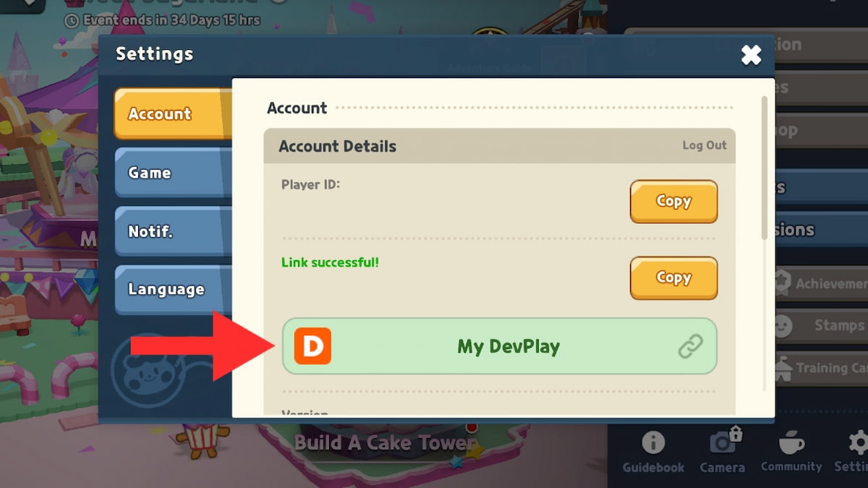The image size is (868, 488).
Task: Click the settings panel vertical scrollbar
Action: click(x=765, y=168)
